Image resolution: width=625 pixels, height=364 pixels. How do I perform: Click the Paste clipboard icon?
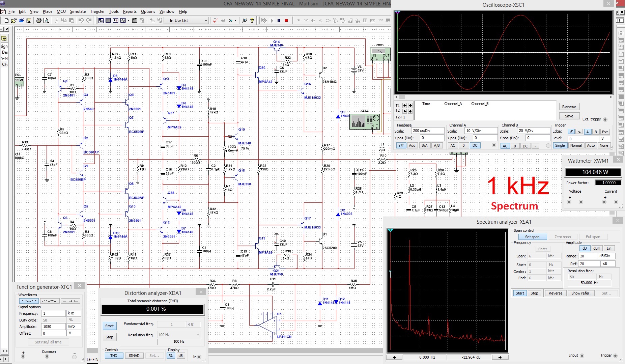pyautogui.click(x=71, y=21)
